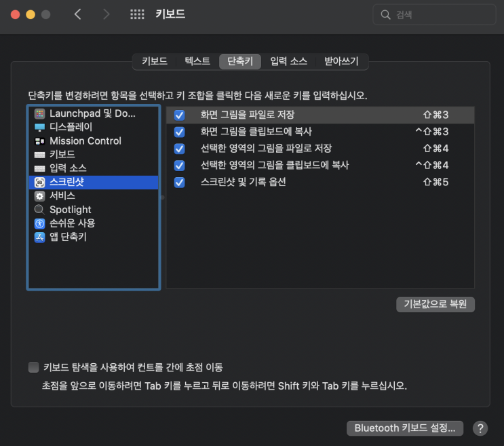
Task: Click the accessibility icon beside 손쉬운 사용
Action: (39, 223)
